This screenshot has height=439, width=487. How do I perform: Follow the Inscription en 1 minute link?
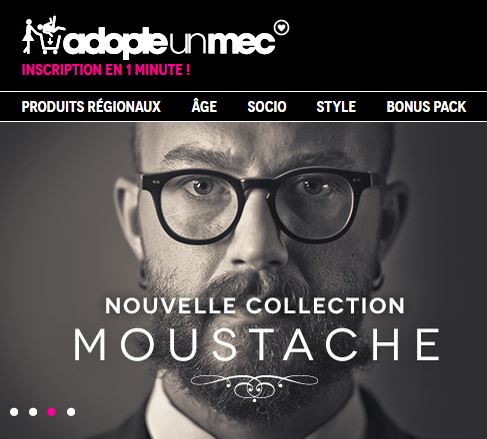pyautogui.click(x=106, y=70)
